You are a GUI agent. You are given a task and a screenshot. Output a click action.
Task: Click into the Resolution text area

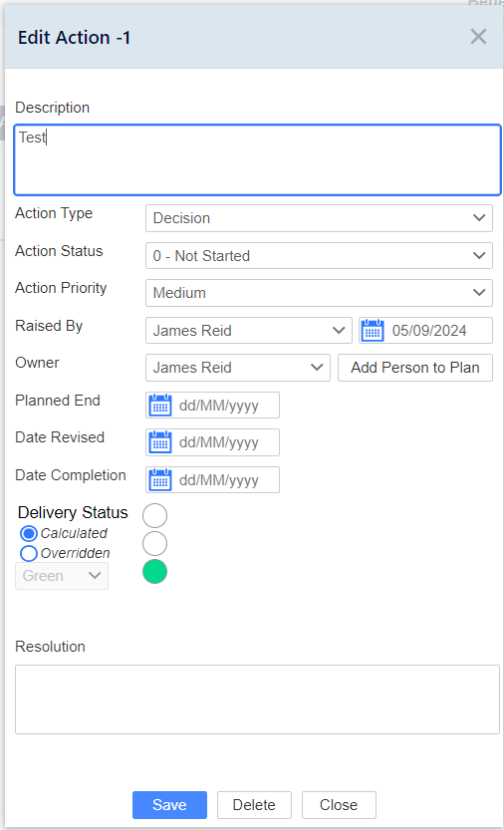(x=257, y=699)
